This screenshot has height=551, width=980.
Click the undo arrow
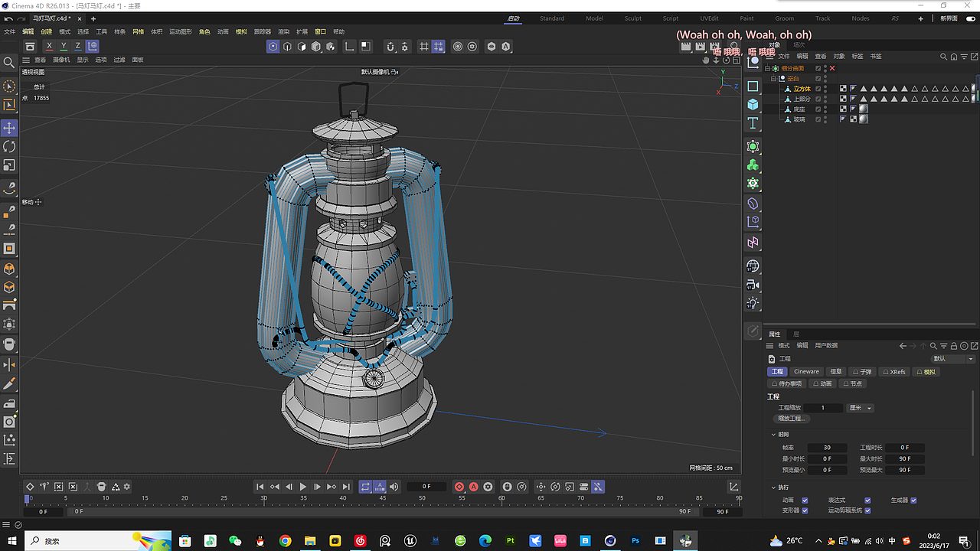pyautogui.click(x=8, y=18)
